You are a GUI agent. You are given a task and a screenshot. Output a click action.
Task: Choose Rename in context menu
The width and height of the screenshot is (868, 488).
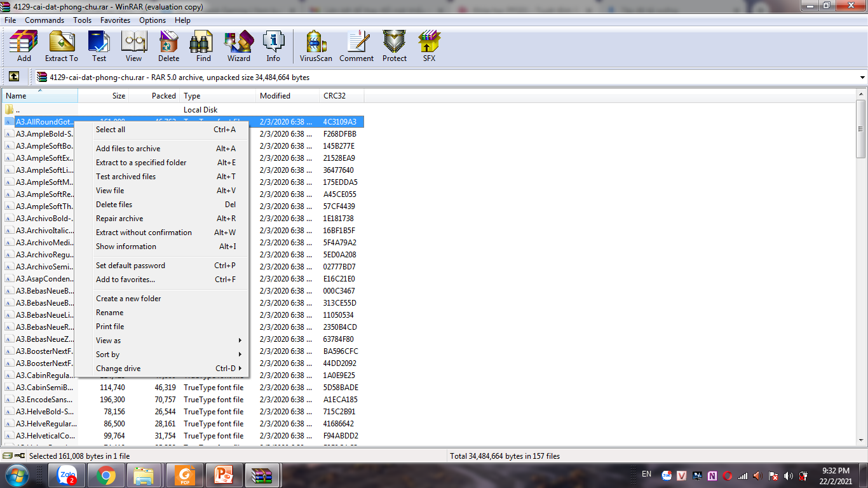click(x=161, y=313)
